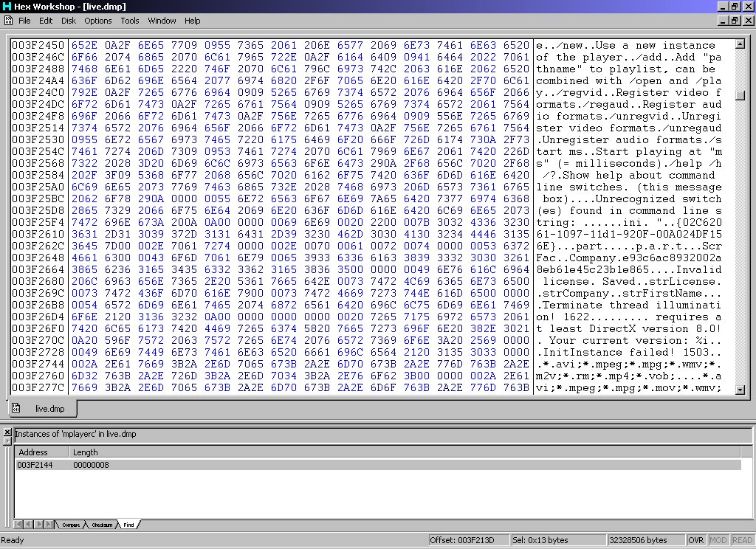Screen dimensions: 756x549
Task: Click offset address 003F24A4
Action: pos(38,80)
